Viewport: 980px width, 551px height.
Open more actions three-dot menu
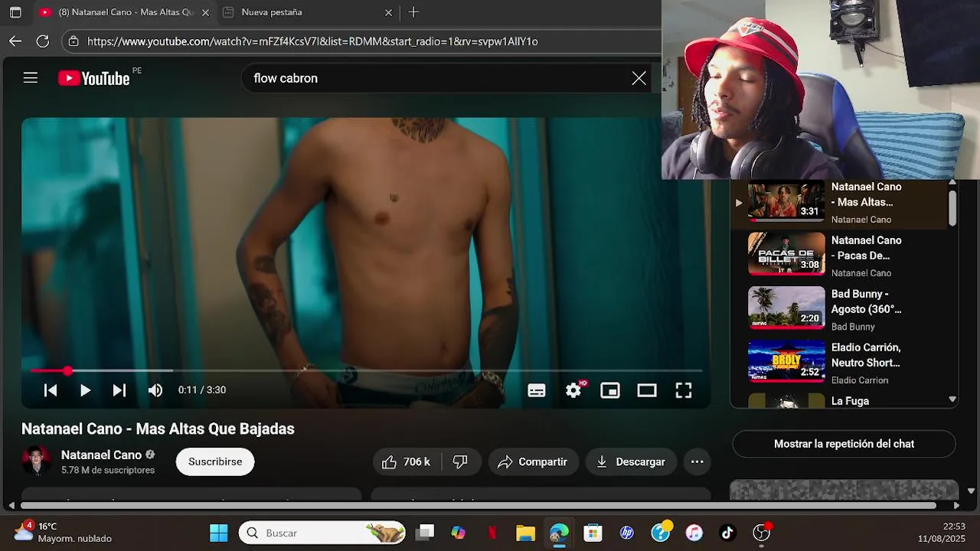point(697,461)
